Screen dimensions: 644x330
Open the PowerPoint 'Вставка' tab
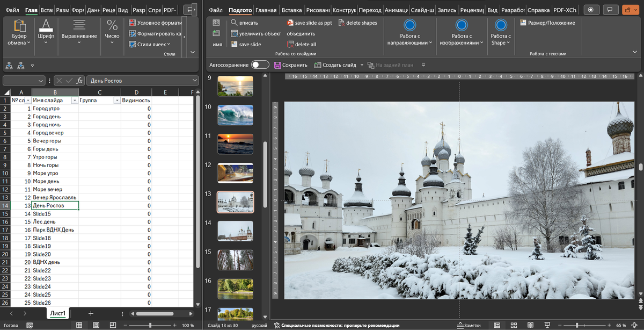click(x=291, y=10)
